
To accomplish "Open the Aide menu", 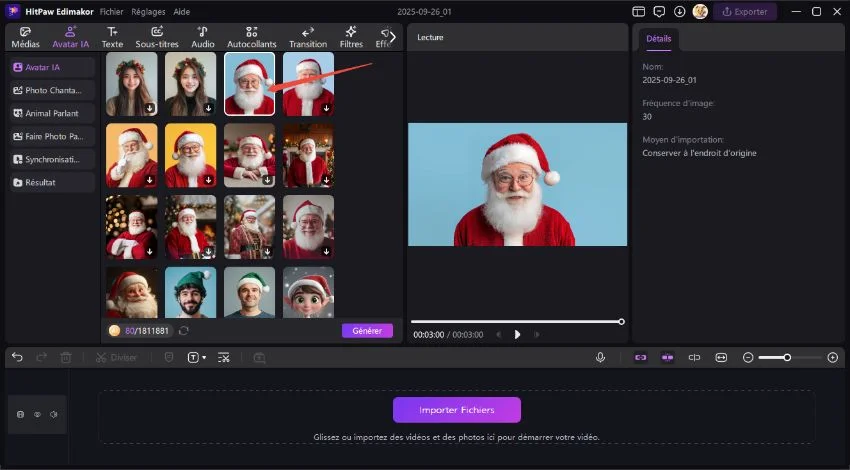I will click(x=182, y=11).
